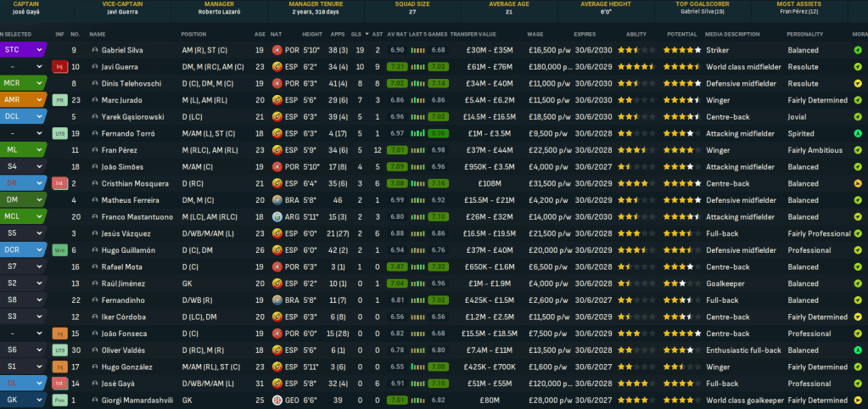Click Javi Guerra's red injury status icon
This screenshot has width=868, height=409.
[59, 66]
